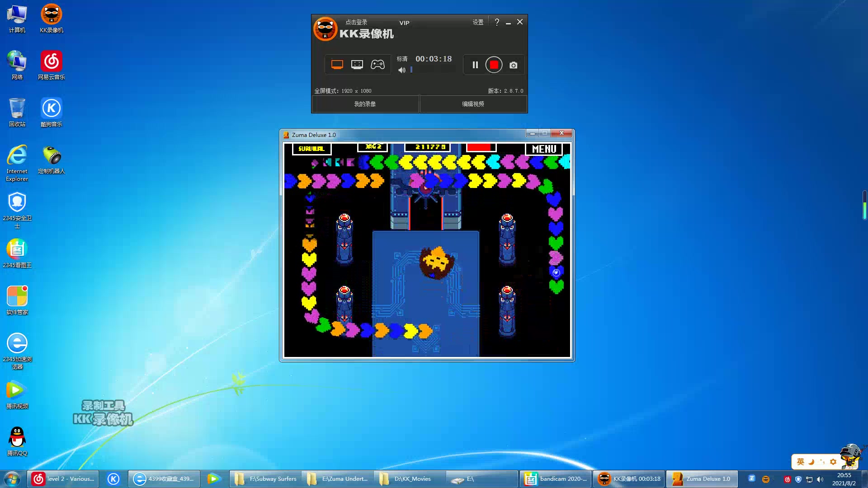Select game recording gamepad icon
The image size is (868, 488).
[377, 65]
